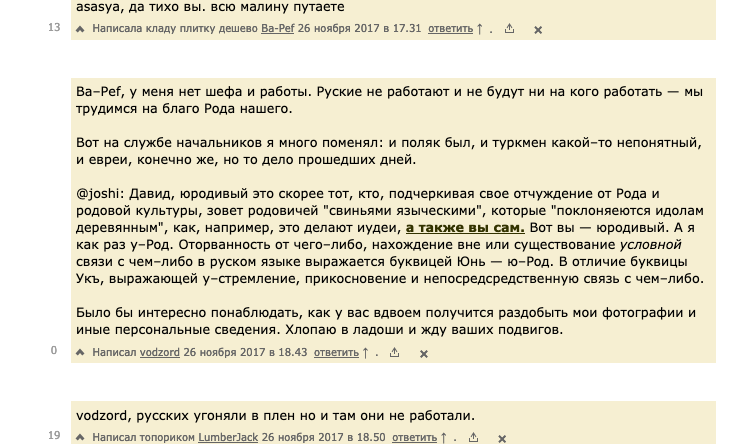Click the up arrow on LumberJack's comment
The image size is (734, 444).
coord(444,437)
